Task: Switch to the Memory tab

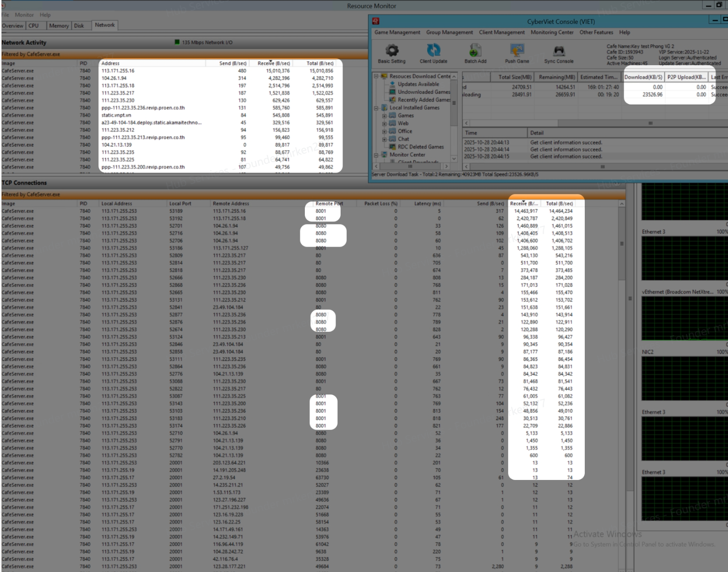Action: (59, 25)
